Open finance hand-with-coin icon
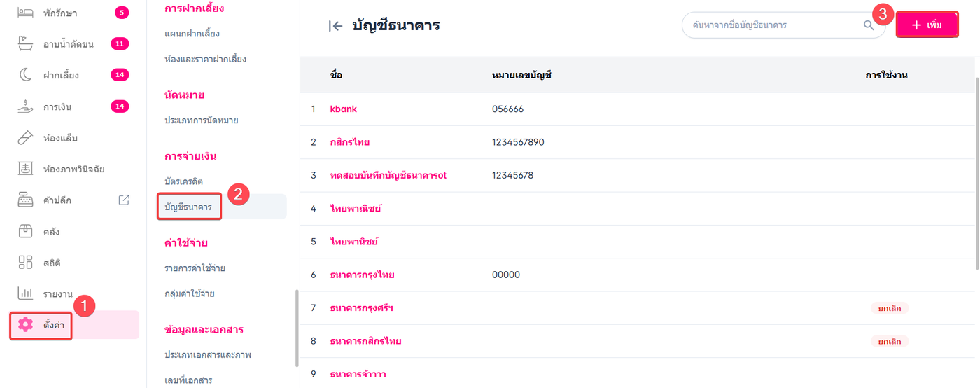This screenshot has width=980, height=388. 26,106
